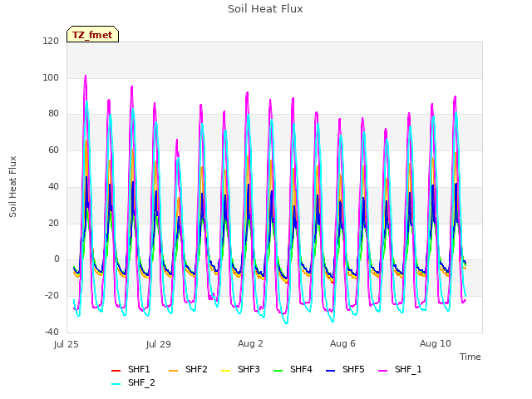Click the Aug 6 x-axis tick label
The image size is (532, 399).
342,343
